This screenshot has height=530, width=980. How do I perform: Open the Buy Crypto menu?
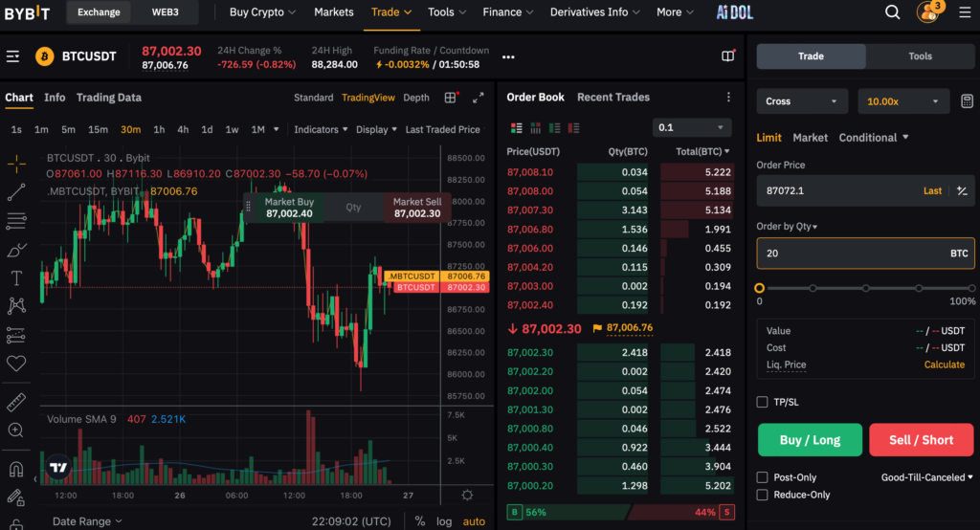(x=262, y=11)
